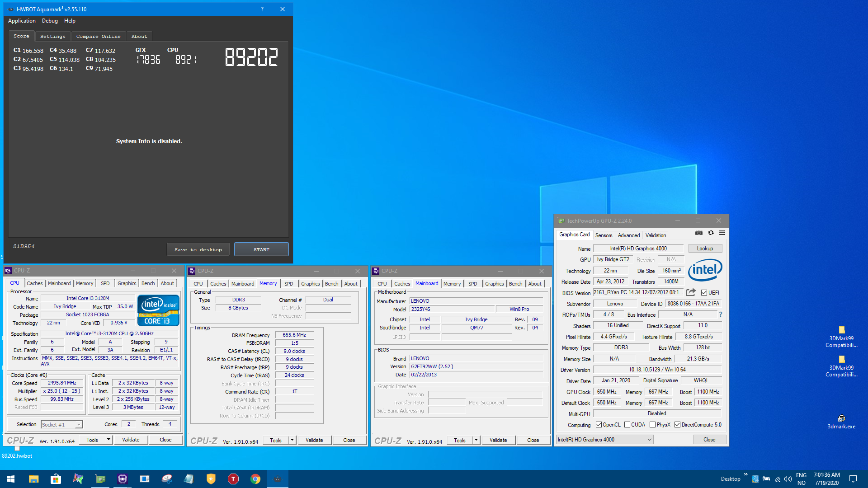Open the 3dmark.exe desktop icon
The width and height of the screenshot is (868, 488).
(x=841, y=422)
